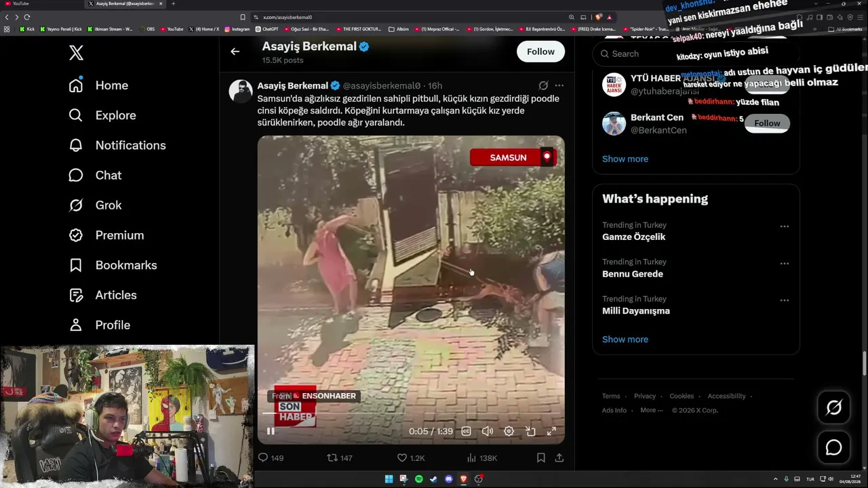Open Profile in the X sidebar
Screen dimensions: 868x488
(x=99, y=325)
